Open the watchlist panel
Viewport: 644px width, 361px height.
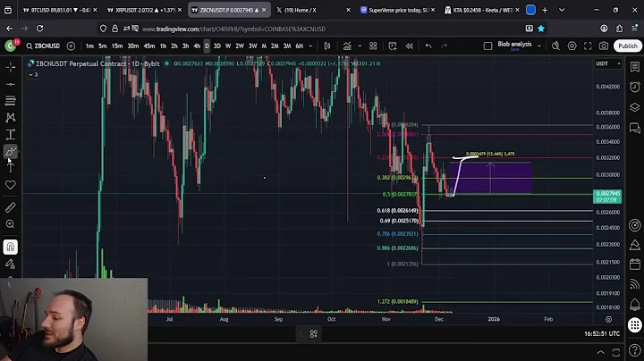click(x=635, y=67)
